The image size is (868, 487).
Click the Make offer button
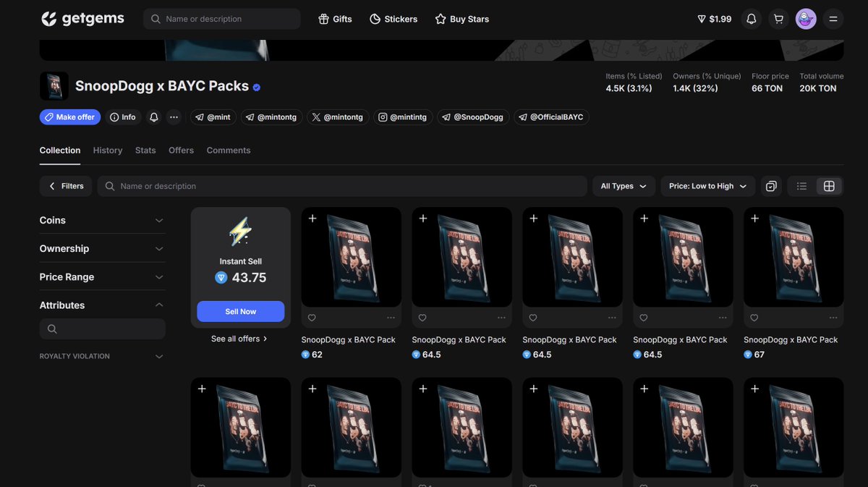coord(70,117)
